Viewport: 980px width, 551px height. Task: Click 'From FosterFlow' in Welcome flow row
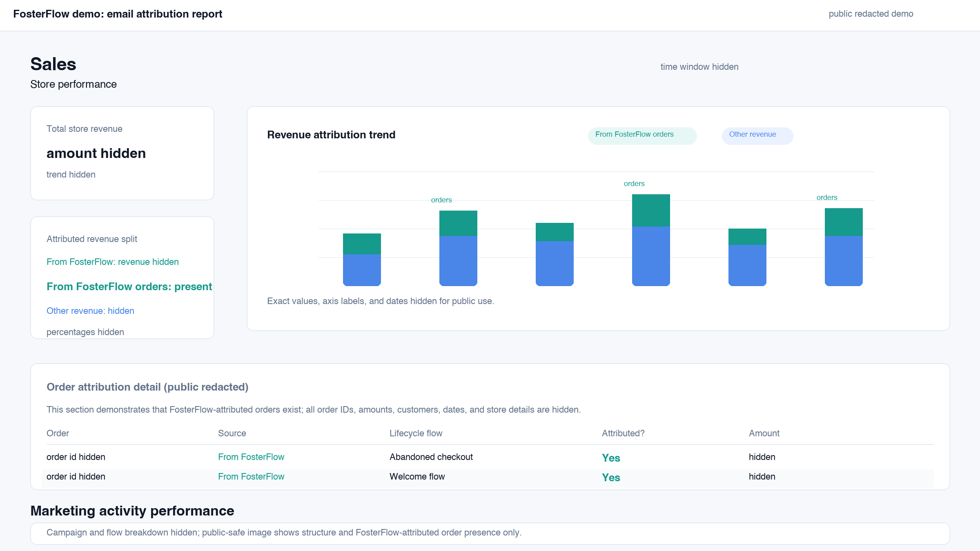point(251,477)
